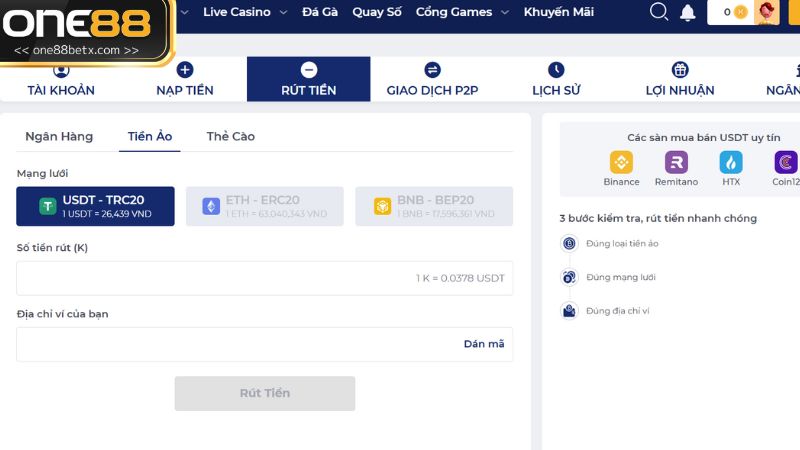800x450 pixels.
Task: Click the Dán mã paste link
Action: coord(484,344)
